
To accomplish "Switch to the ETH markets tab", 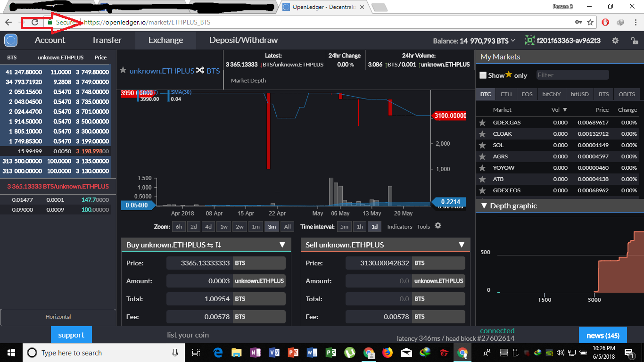I will 506,94.
